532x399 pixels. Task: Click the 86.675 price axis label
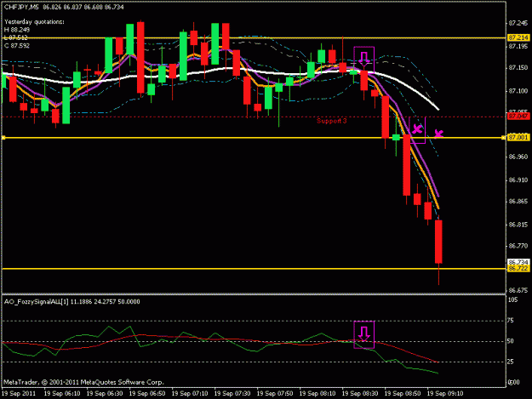pos(518,290)
